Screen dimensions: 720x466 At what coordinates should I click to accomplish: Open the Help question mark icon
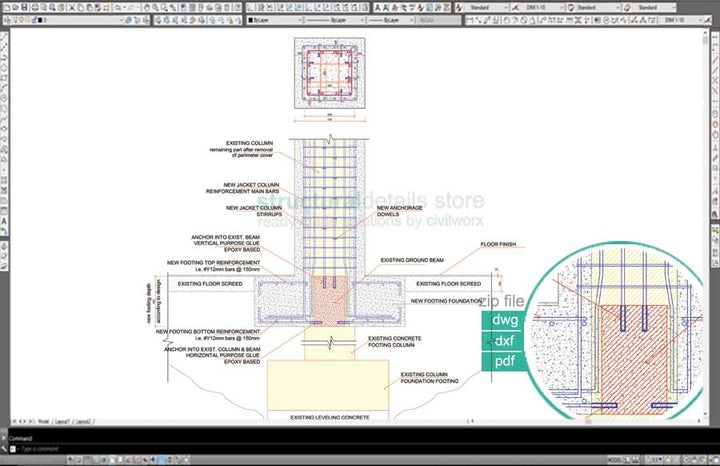point(237,7)
